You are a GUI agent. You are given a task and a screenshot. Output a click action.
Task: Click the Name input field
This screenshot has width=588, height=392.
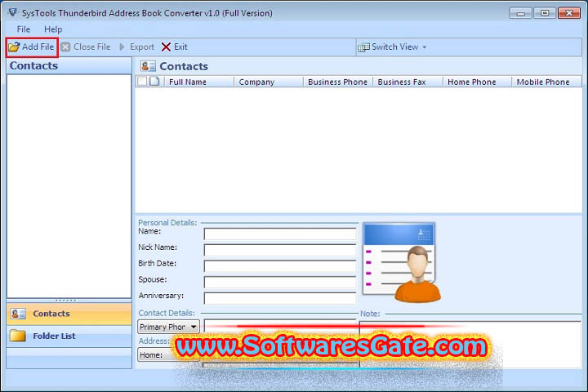point(280,234)
